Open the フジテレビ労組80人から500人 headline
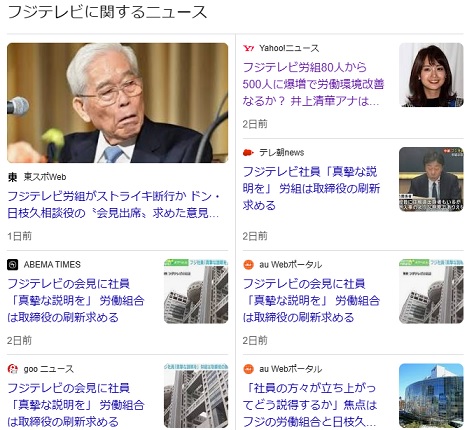The height and width of the screenshot is (430, 467). pyautogui.click(x=313, y=84)
